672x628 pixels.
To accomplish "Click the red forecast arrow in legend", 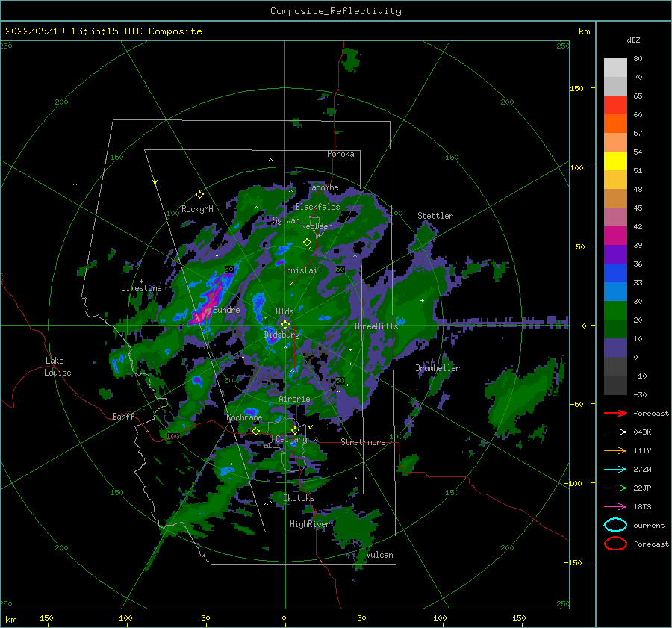I will point(615,413).
